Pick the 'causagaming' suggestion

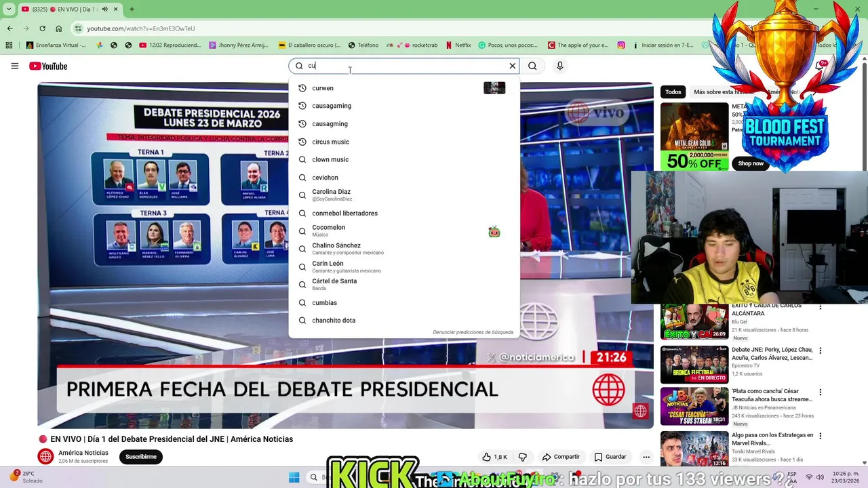point(404,106)
